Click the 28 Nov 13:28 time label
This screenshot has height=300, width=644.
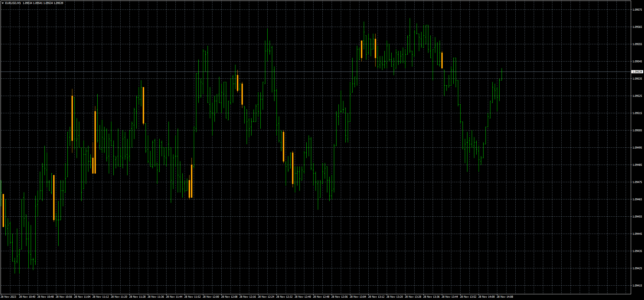[x=413, y=297]
